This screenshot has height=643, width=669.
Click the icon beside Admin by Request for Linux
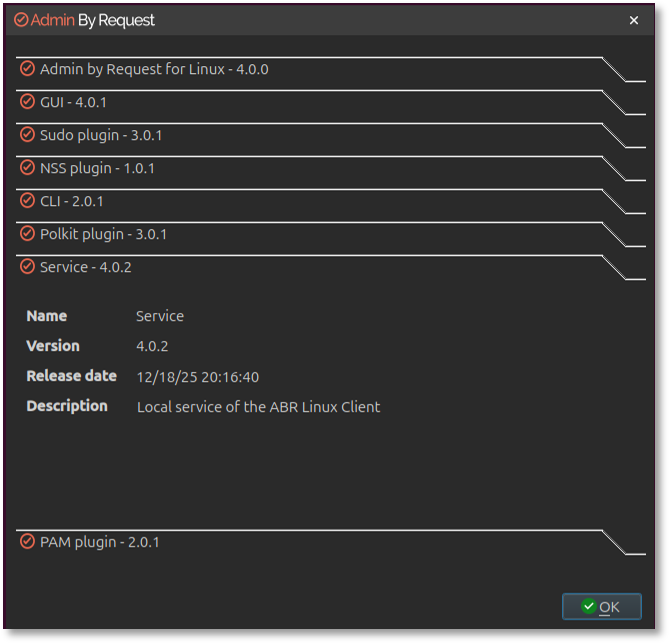(x=27, y=69)
